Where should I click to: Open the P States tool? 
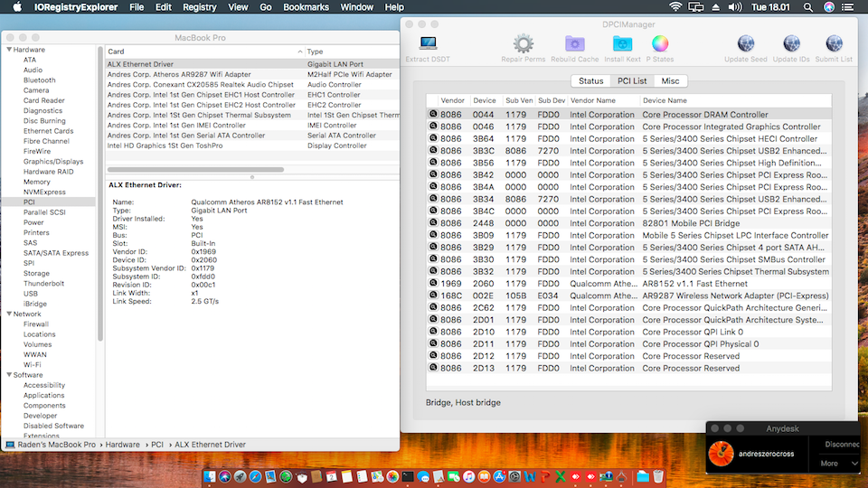pos(660,43)
